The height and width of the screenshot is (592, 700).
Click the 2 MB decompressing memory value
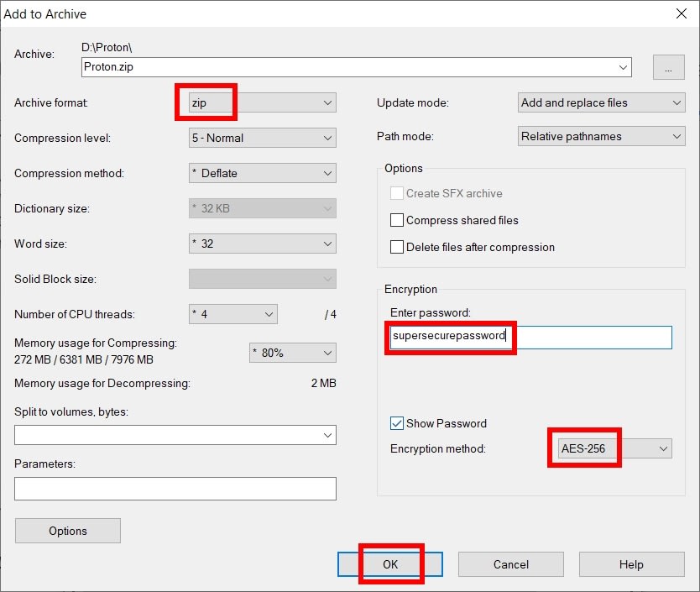[x=324, y=384]
